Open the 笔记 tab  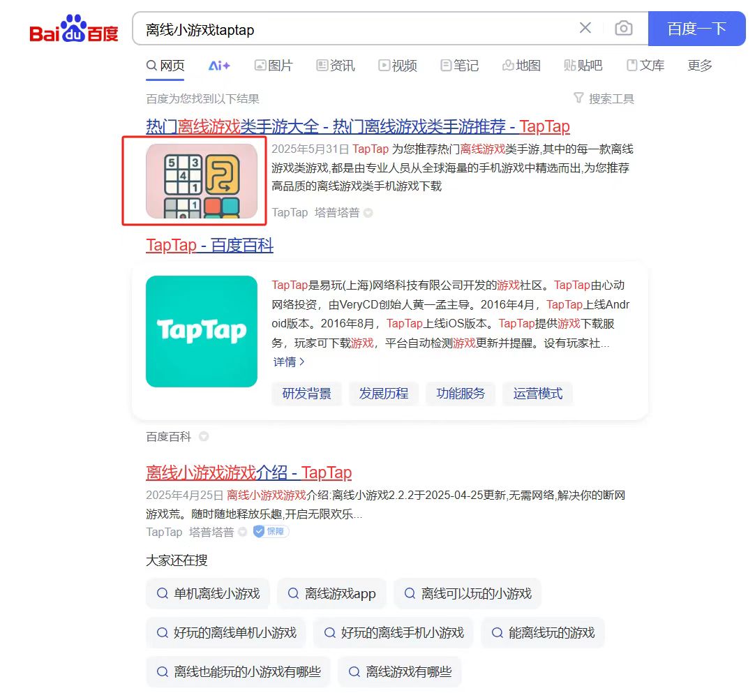(459, 66)
